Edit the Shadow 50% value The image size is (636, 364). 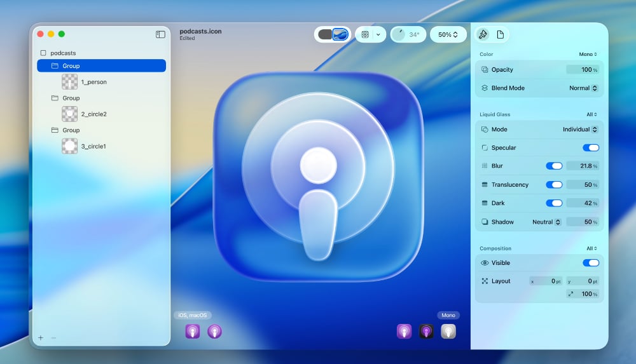tap(583, 222)
